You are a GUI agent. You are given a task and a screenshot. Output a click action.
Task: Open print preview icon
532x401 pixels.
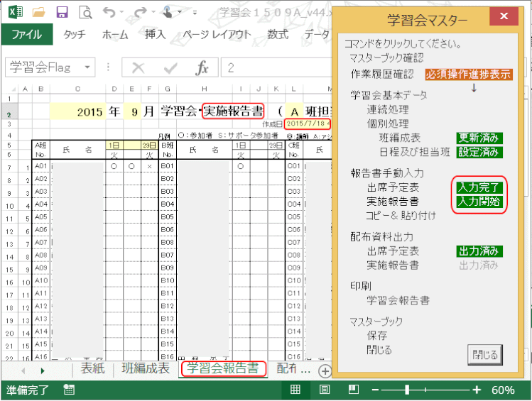[x=85, y=13]
